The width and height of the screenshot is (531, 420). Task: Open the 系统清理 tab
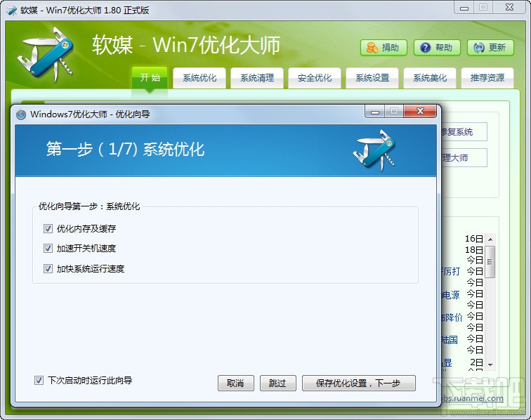click(257, 78)
